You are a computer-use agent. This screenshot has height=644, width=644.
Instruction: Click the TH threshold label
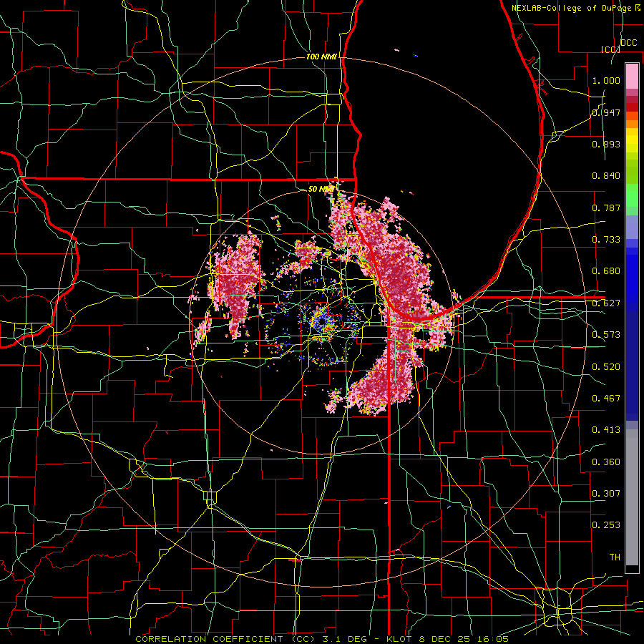coord(615,557)
